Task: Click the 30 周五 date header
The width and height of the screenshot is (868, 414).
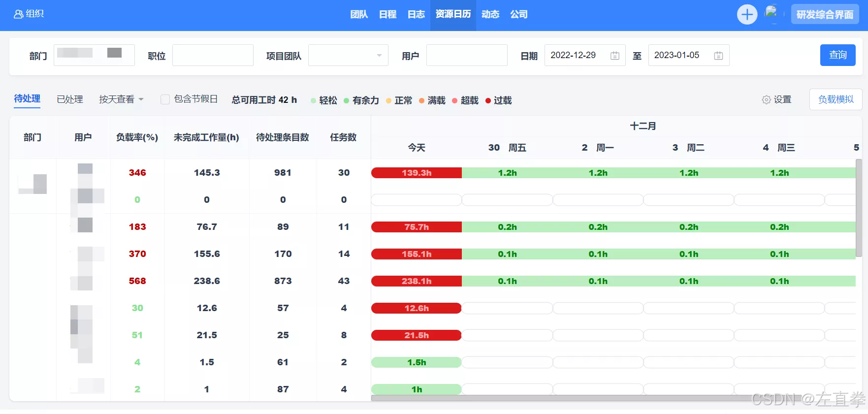Action: click(507, 148)
